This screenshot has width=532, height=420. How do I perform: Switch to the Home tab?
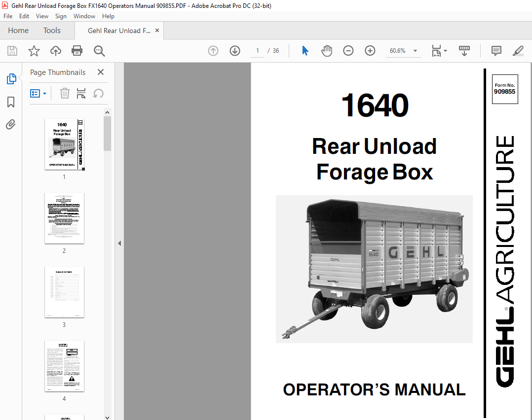(x=18, y=31)
